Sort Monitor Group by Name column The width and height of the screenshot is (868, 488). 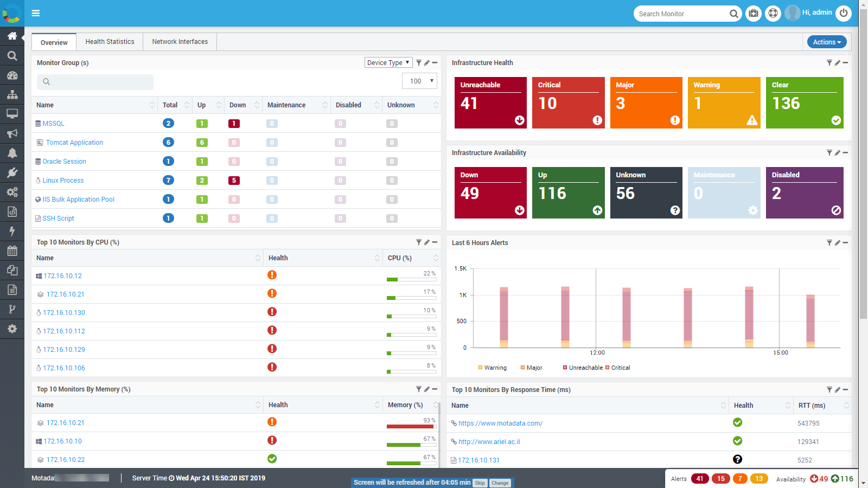(95, 105)
